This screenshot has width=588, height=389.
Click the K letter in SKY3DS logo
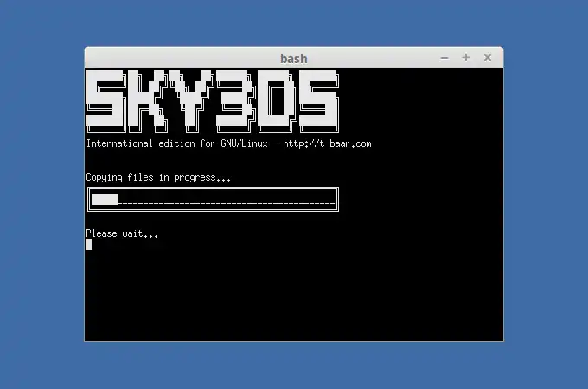(x=148, y=101)
